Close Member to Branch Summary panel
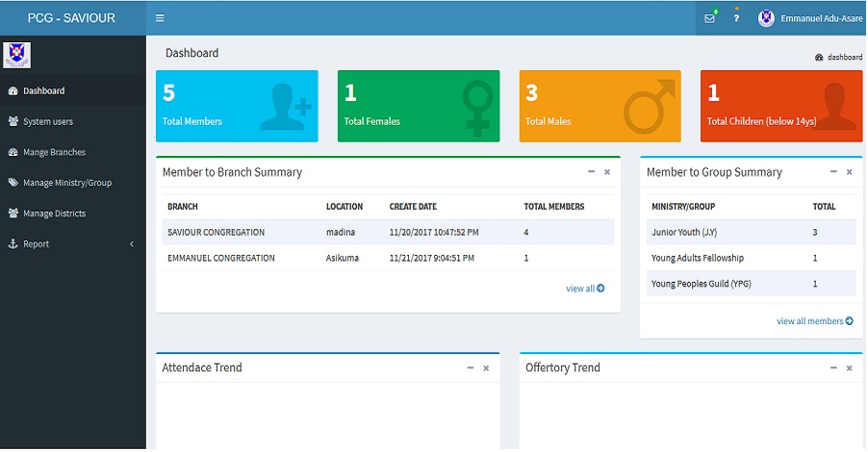868x452 pixels. tap(607, 172)
